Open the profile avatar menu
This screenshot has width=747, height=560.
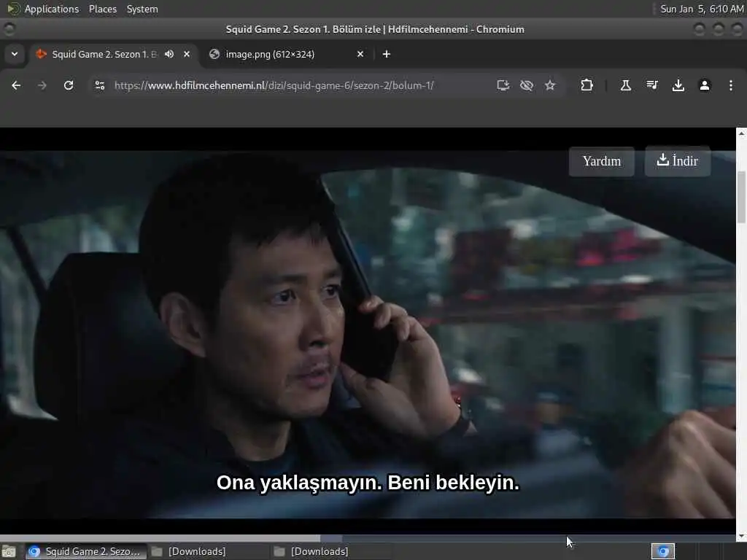(705, 85)
